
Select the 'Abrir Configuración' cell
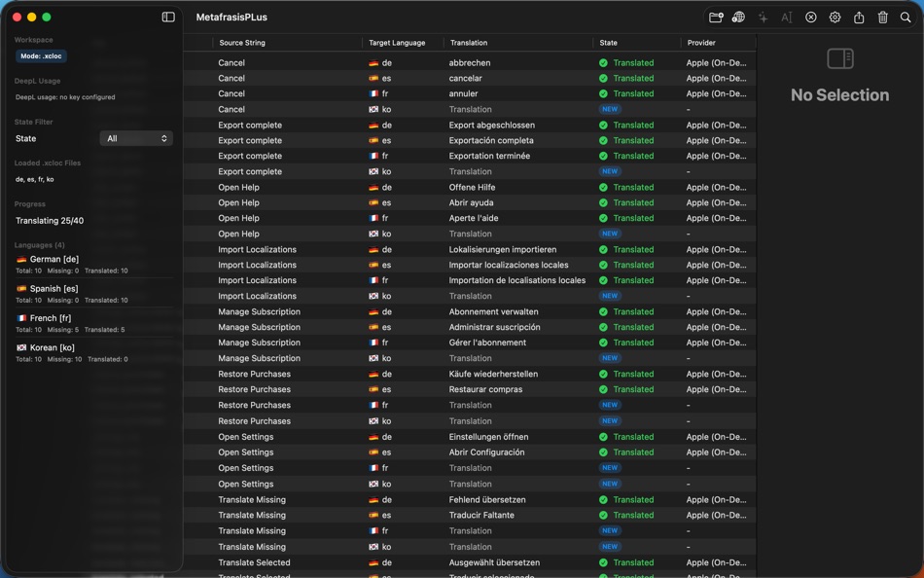pyautogui.click(x=486, y=452)
